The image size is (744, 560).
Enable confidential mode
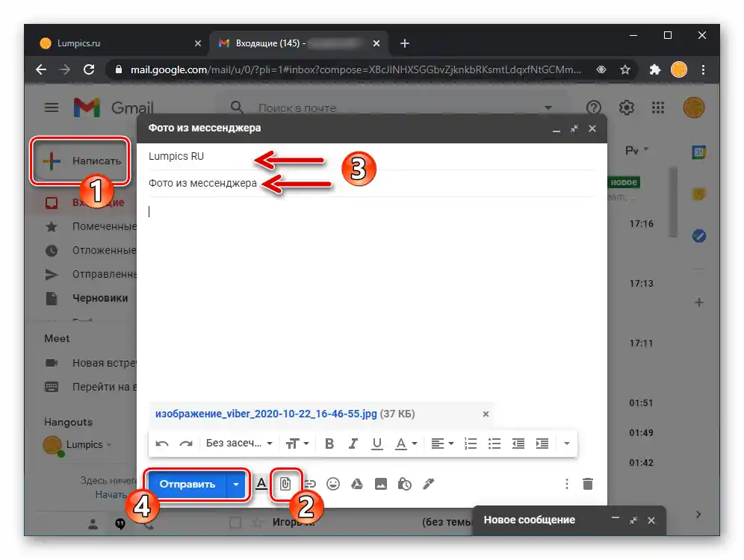(404, 484)
